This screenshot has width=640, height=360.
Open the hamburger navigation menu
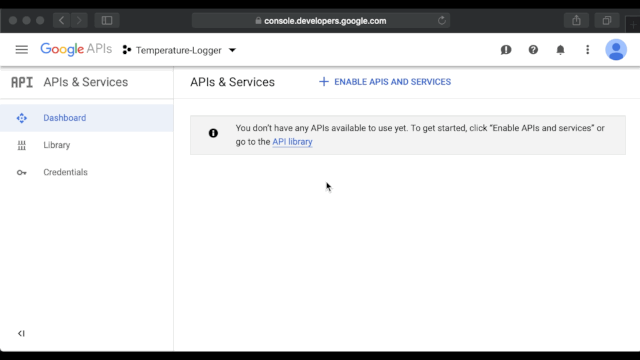point(22,50)
